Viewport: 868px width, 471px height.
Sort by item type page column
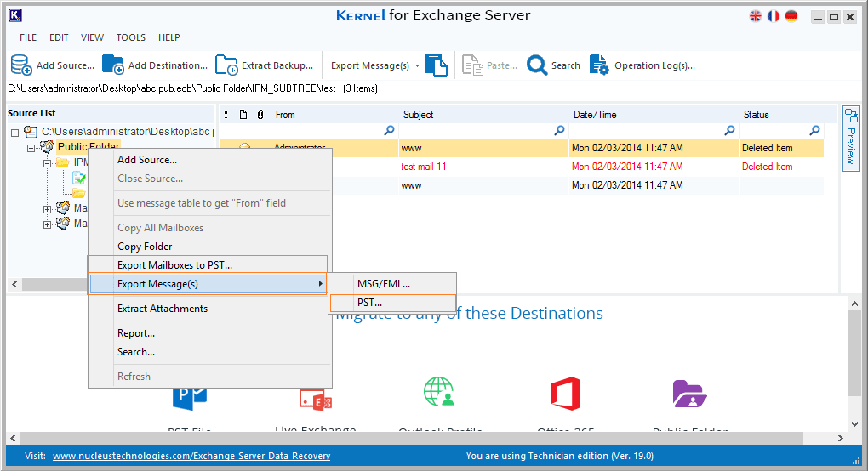[x=243, y=115]
